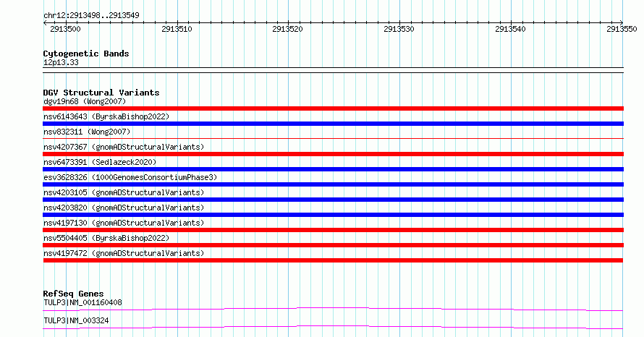Select nsv4197130 (gnomADStructuralVariants) label

124,223
